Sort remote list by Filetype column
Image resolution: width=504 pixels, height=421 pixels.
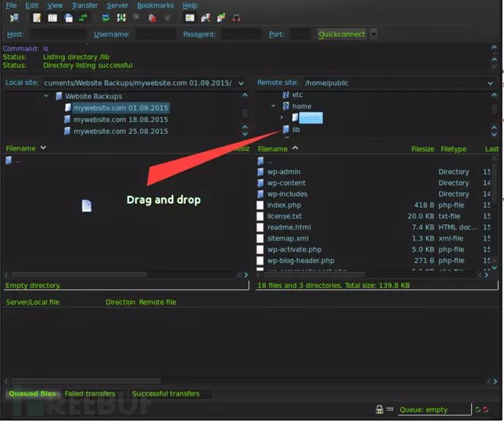454,149
